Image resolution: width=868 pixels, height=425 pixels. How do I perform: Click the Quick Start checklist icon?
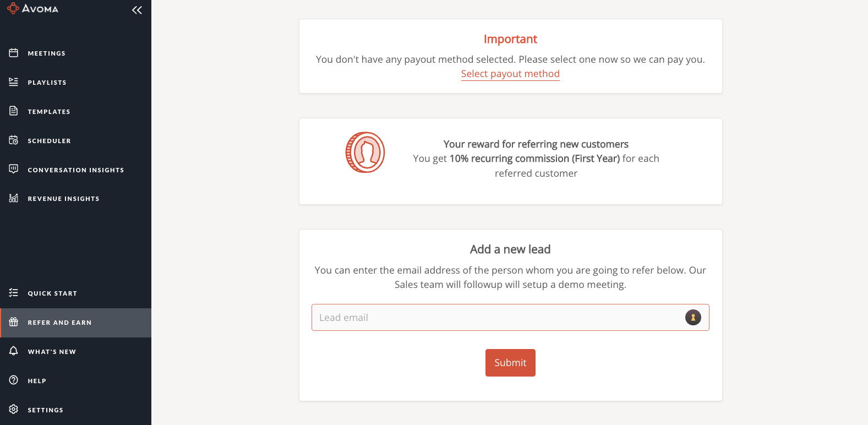(x=14, y=293)
